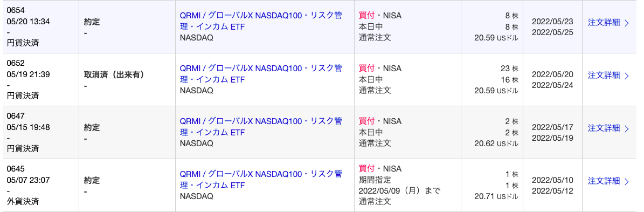Click the chevron arrow for order 0645

[x=626, y=181]
